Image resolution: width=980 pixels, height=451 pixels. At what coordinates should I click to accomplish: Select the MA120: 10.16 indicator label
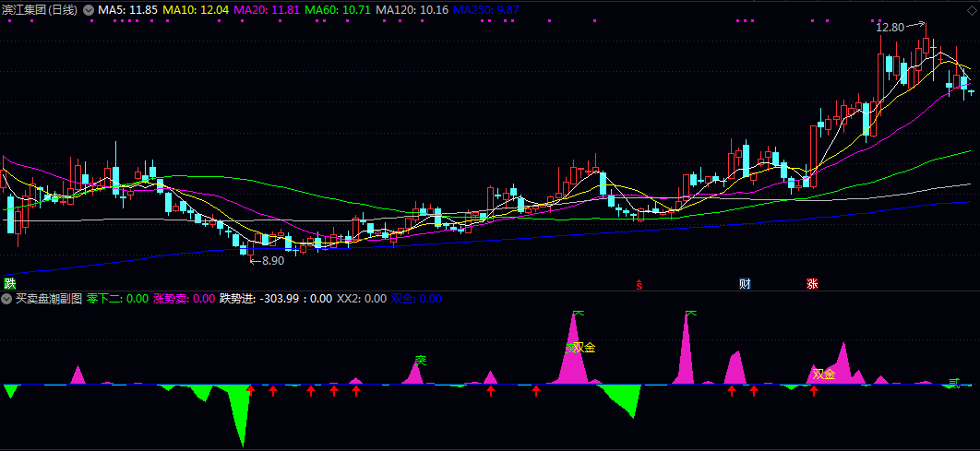(x=412, y=10)
